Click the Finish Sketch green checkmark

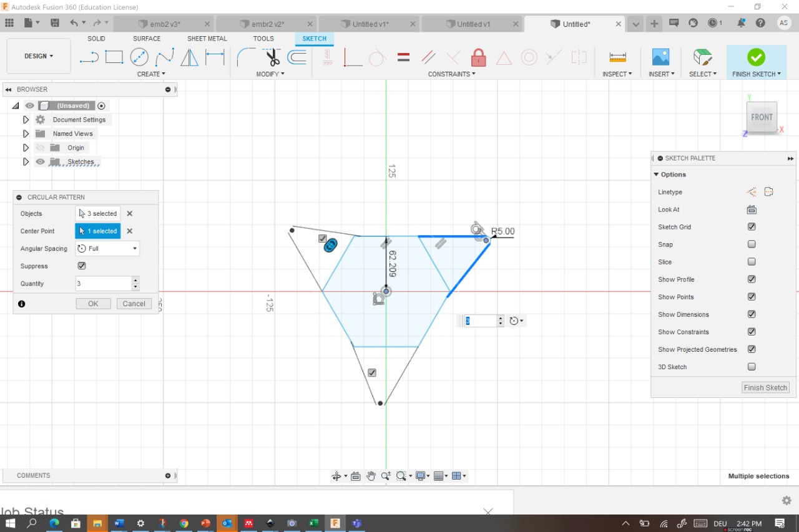point(756,57)
